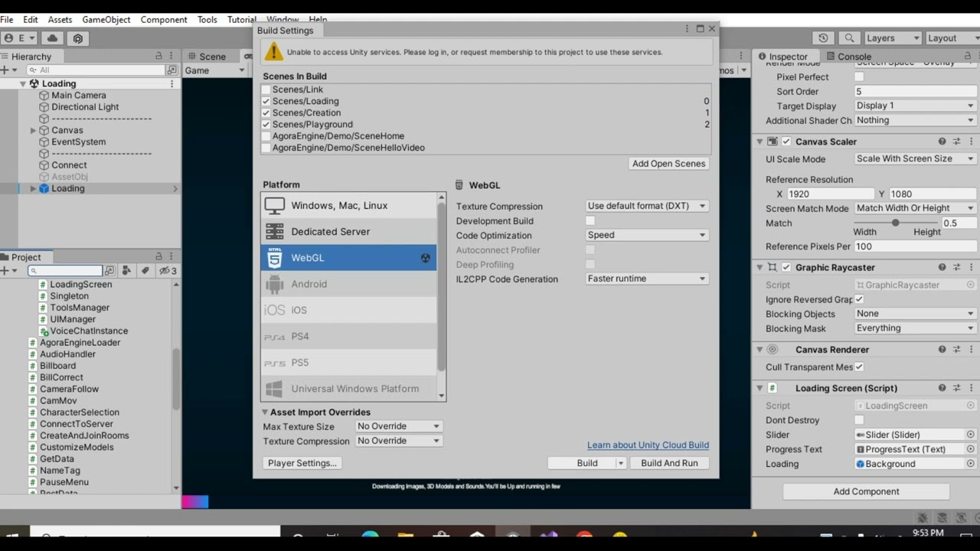Open Build button dropdown arrow

(621, 463)
